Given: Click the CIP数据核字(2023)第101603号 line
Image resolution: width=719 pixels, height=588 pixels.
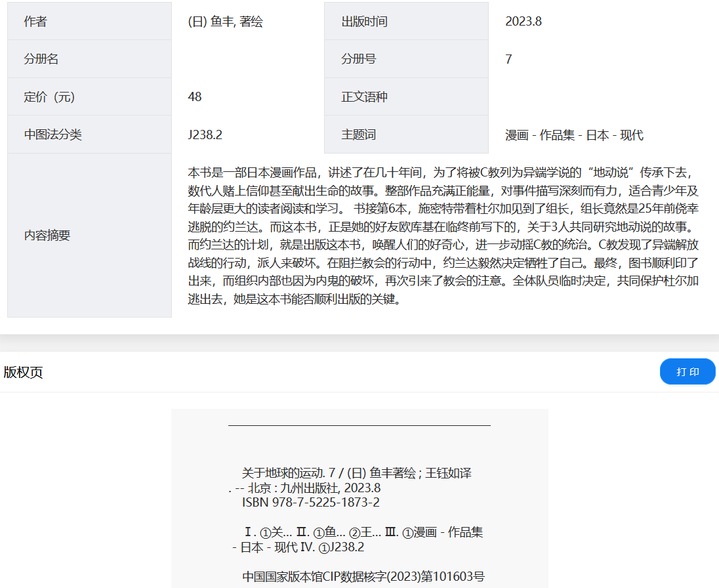Looking at the screenshot, I should click(363, 577).
